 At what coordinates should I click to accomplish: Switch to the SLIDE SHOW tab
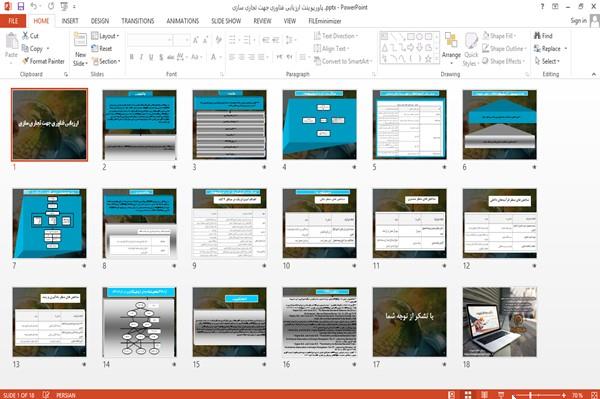[226, 21]
